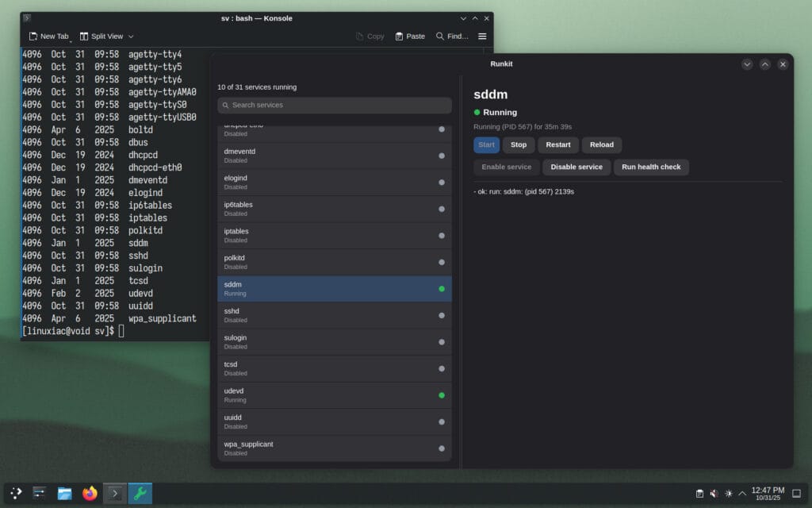The image size is (812, 508).
Task: Open the clipboard manager in system tray
Action: tap(699, 494)
